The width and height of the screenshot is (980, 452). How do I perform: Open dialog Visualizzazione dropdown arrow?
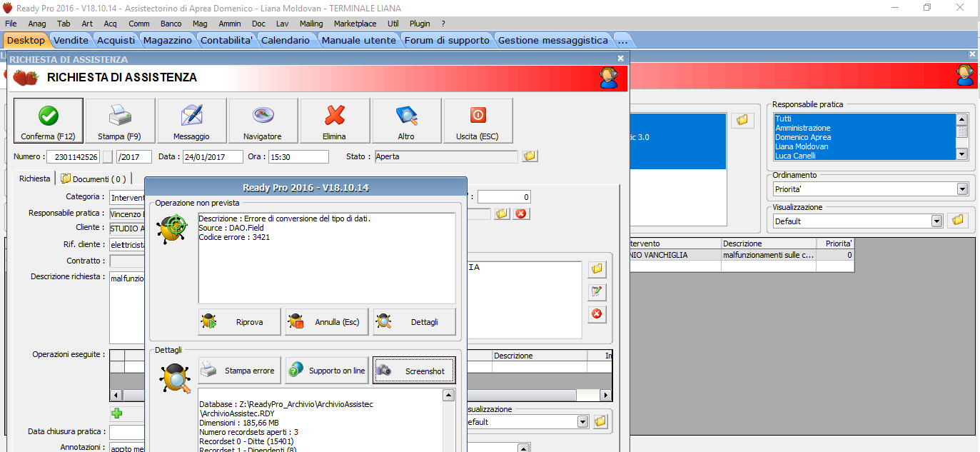[583, 422]
